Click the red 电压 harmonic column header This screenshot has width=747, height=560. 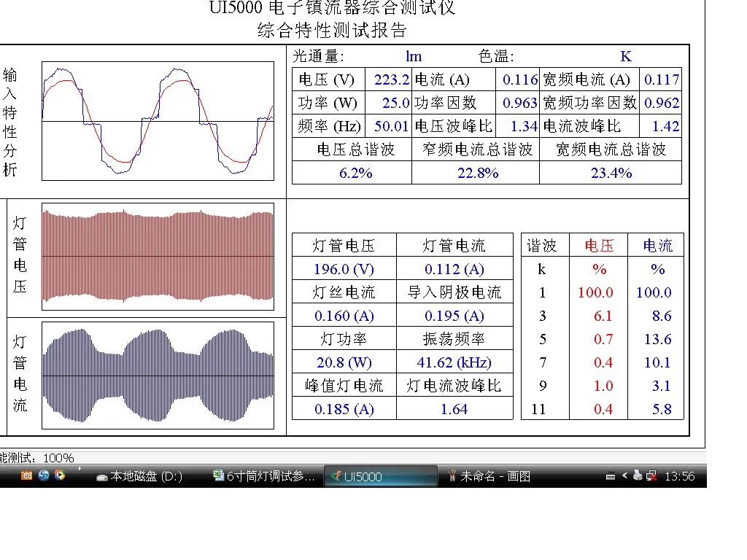[x=600, y=246]
